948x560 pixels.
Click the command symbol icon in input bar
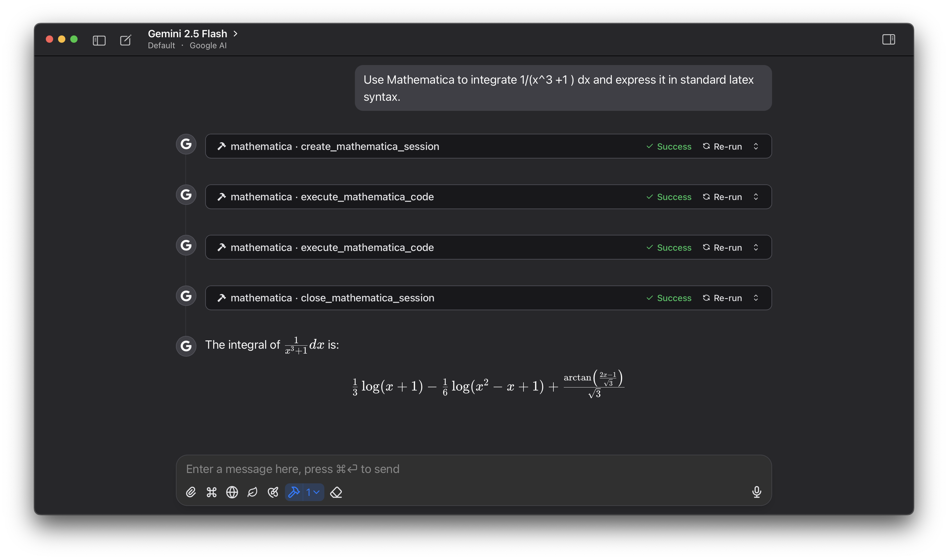tap(212, 492)
